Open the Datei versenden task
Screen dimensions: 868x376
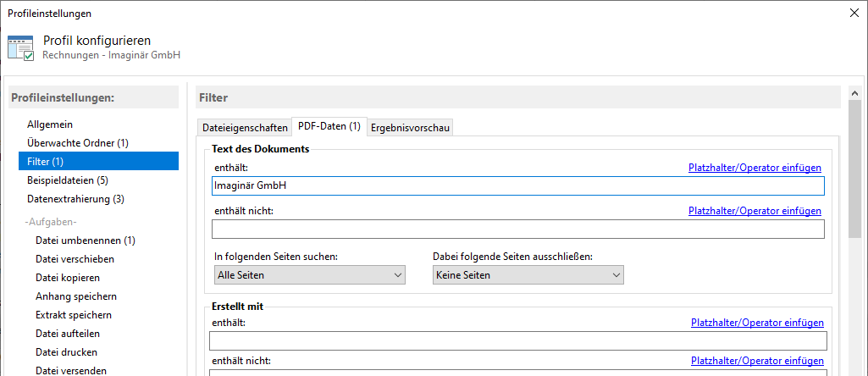click(71, 370)
